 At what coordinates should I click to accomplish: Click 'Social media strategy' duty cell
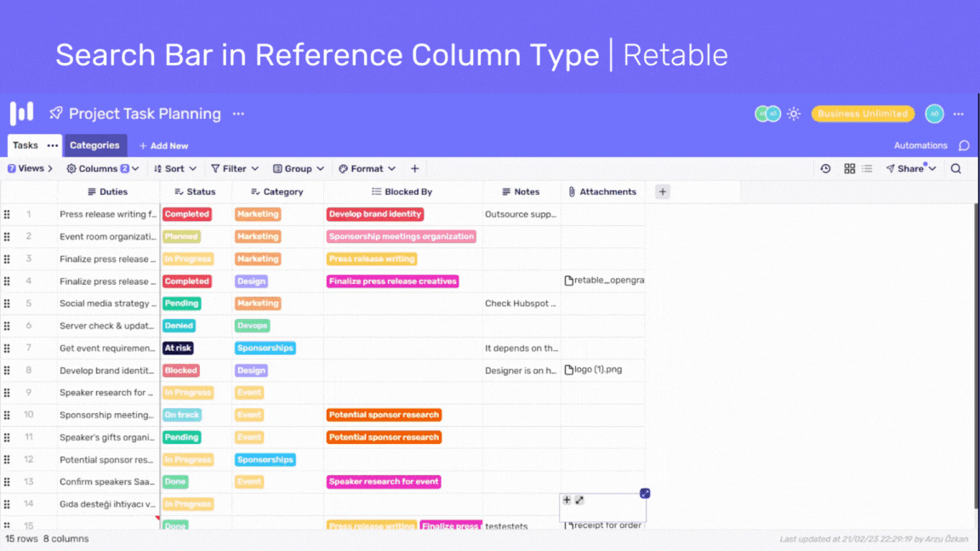(108, 304)
